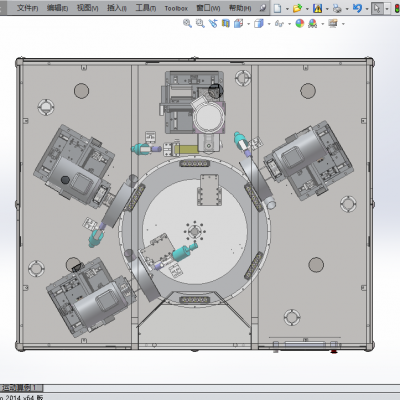Click the Display Style box icon
400x400 pixels.
pyautogui.click(x=259, y=23)
